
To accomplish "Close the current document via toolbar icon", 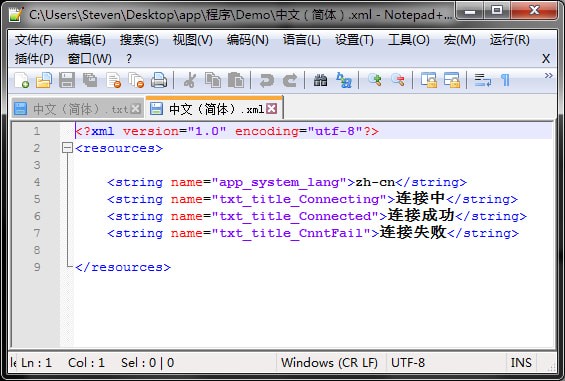I will pos(114,80).
